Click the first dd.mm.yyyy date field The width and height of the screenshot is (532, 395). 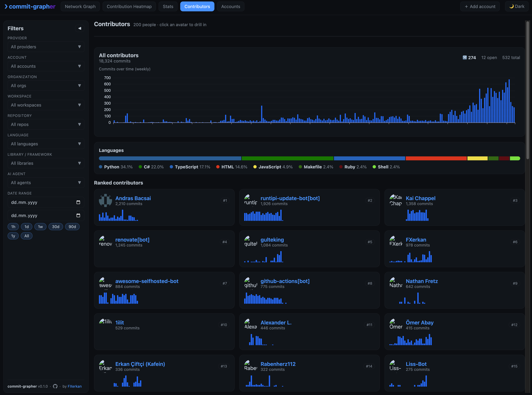46,202
